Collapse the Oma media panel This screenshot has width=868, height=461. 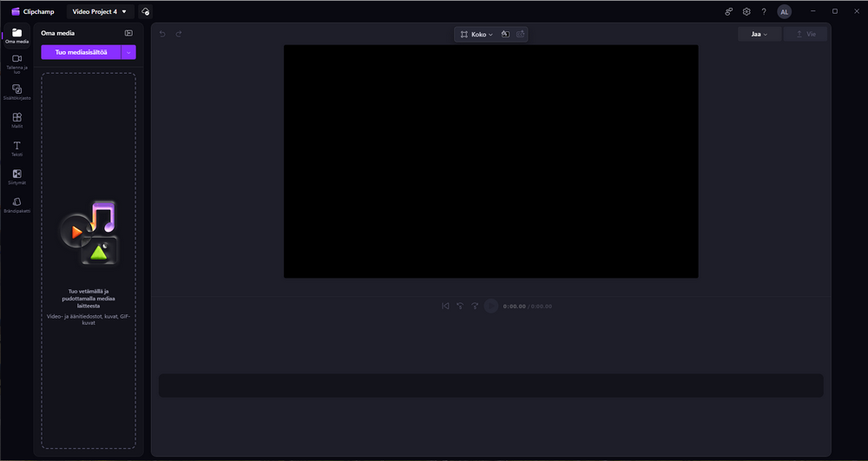128,33
